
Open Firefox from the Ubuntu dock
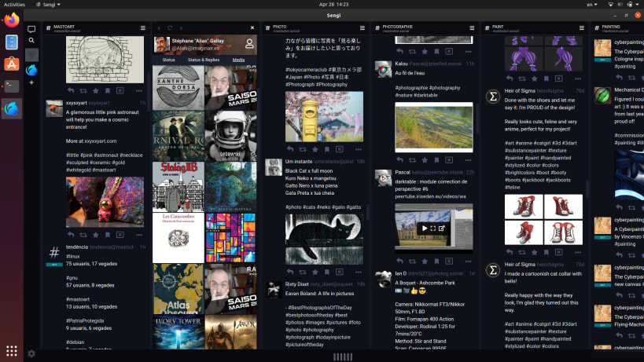tap(12, 20)
